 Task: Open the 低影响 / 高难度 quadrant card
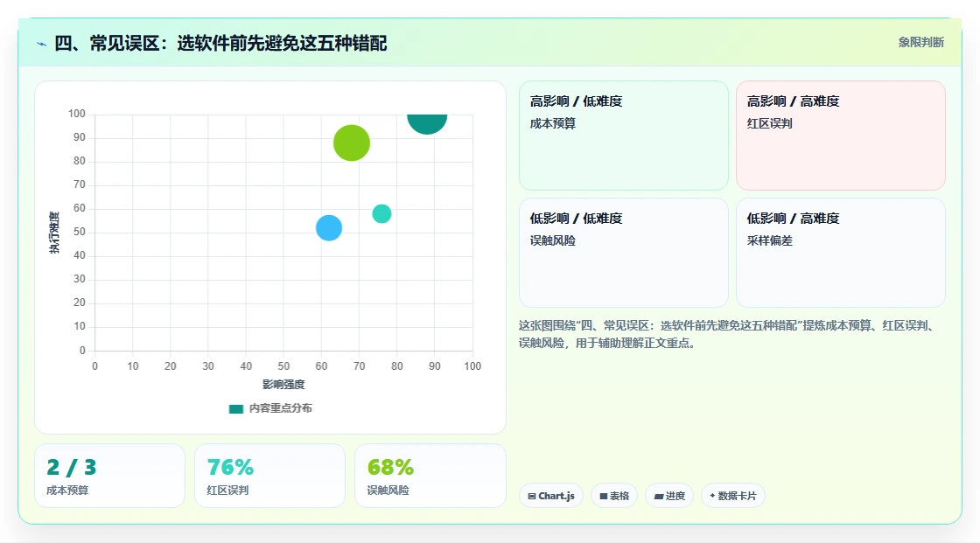(841, 253)
